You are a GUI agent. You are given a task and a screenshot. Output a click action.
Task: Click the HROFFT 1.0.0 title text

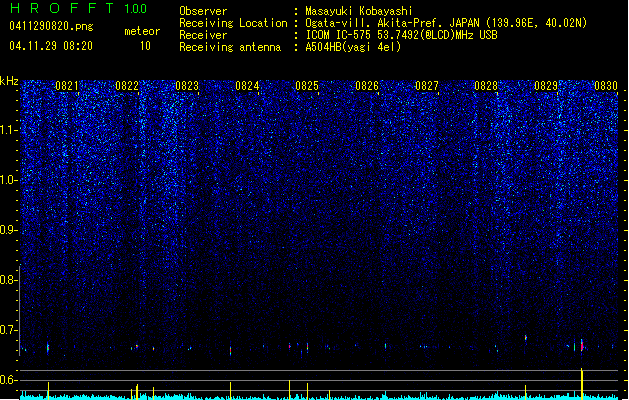(x=79, y=8)
